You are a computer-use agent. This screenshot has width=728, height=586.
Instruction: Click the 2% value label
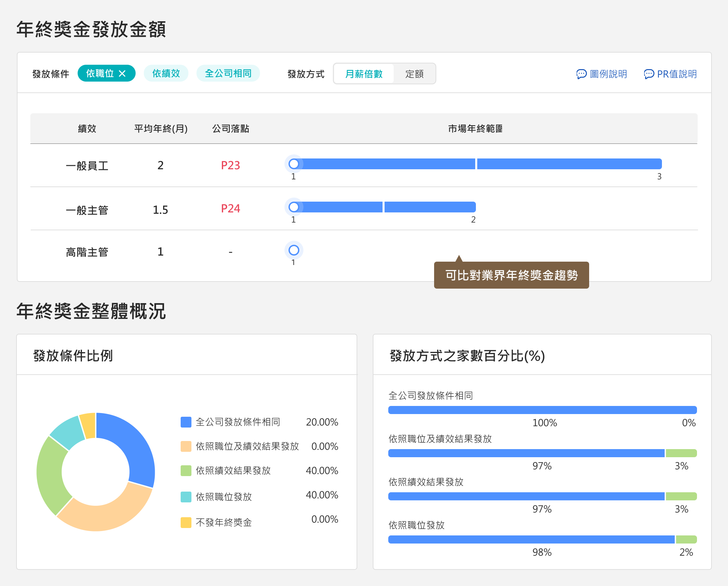click(686, 552)
